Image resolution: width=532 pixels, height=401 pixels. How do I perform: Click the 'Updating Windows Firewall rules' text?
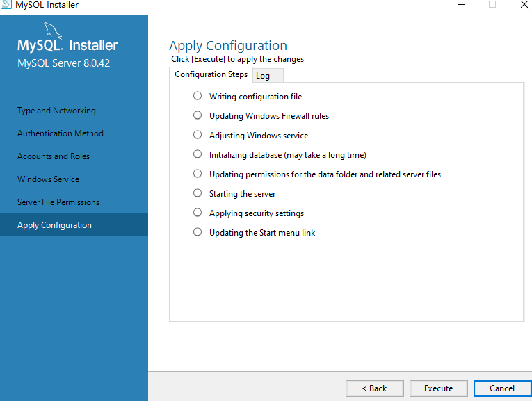[269, 116]
